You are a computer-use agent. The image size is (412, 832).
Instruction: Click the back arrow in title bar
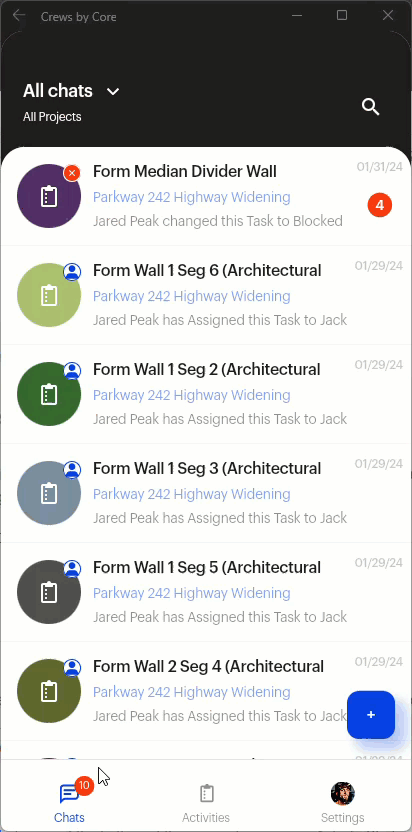pos(19,16)
